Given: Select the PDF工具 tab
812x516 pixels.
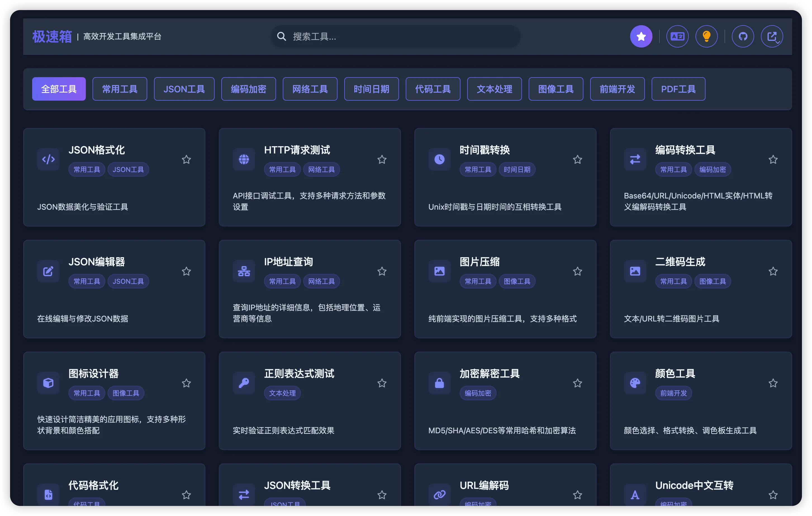Looking at the screenshot, I should 678,89.
